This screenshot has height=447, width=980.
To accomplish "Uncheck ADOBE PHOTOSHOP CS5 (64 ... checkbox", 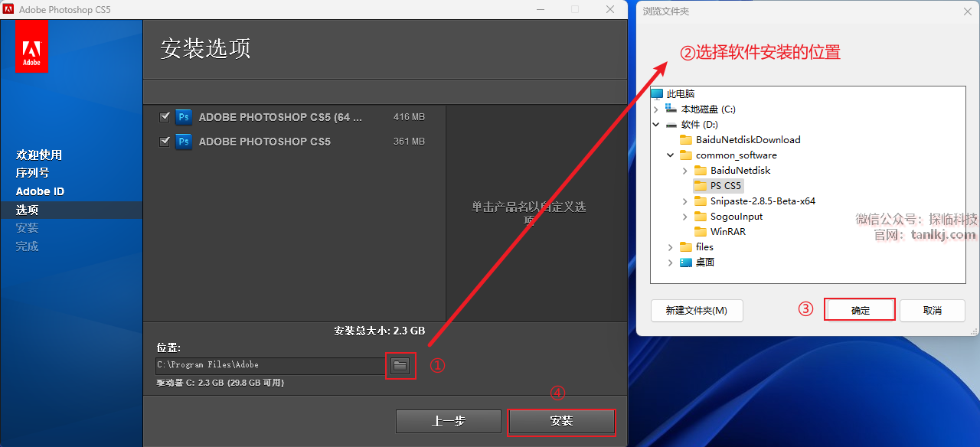I will pyautogui.click(x=164, y=117).
